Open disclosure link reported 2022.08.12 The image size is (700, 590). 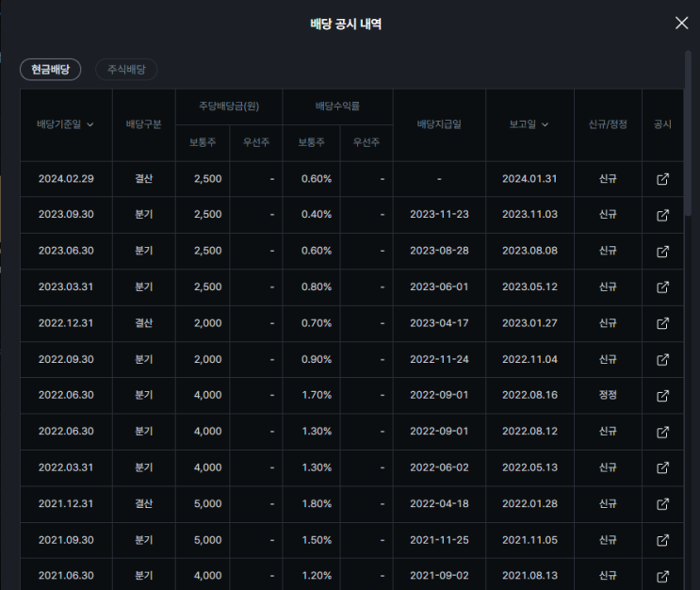pos(662,432)
